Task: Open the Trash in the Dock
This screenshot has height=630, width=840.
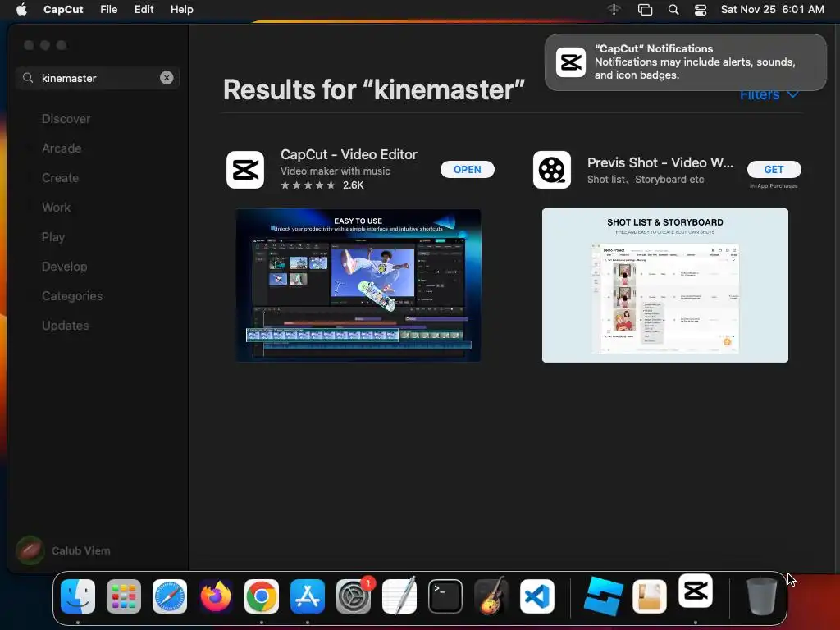Action: (x=762, y=596)
